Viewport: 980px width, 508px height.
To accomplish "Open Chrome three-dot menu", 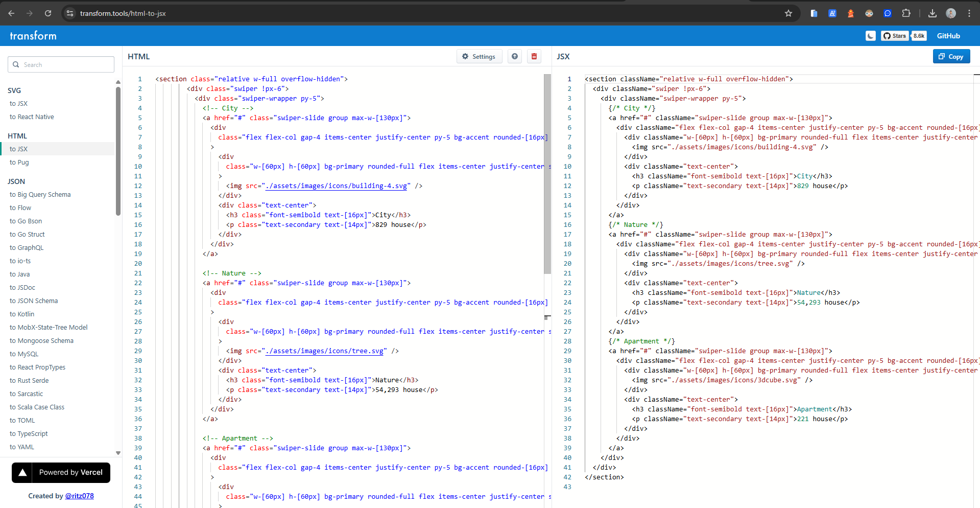I will 969,13.
